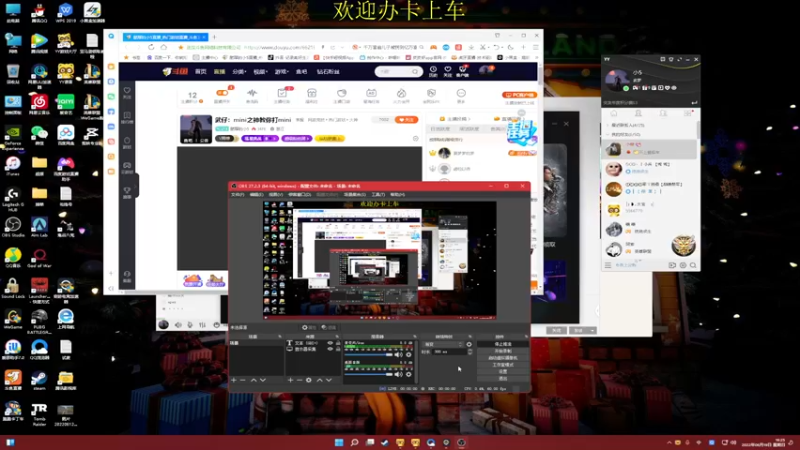Click the Windows Start button on taskbar
The height and width of the screenshot is (450, 800).
coord(339,442)
